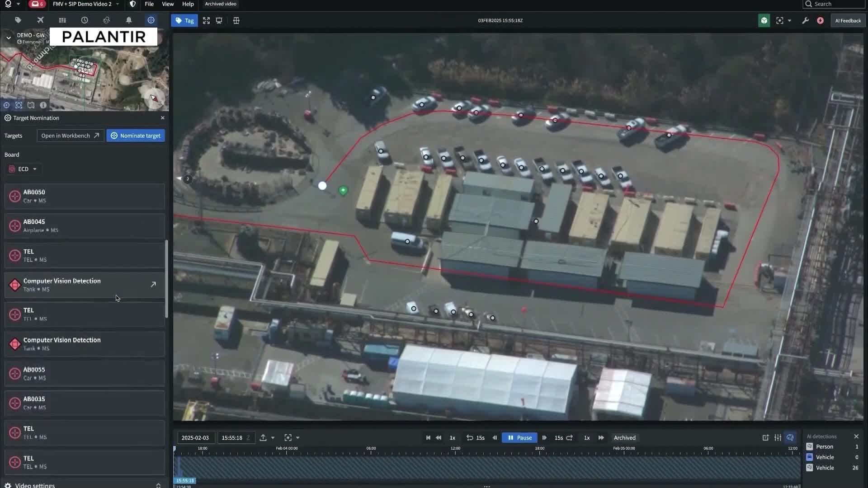The height and width of the screenshot is (488, 868).
Task: Click the Nominate target button
Action: coord(136,136)
